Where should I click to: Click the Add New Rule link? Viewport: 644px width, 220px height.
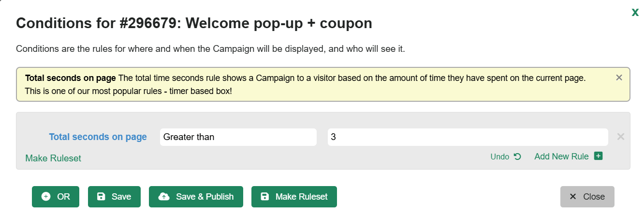click(561, 157)
